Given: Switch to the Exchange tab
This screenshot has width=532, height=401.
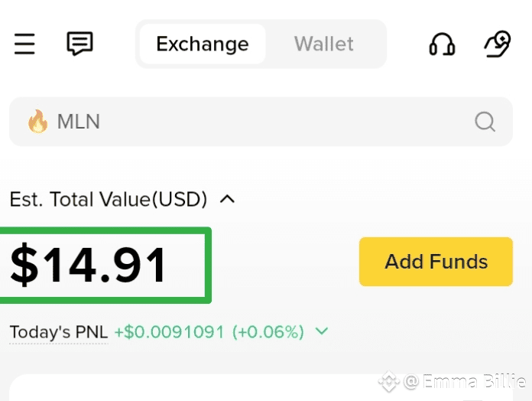Looking at the screenshot, I should click(x=203, y=44).
